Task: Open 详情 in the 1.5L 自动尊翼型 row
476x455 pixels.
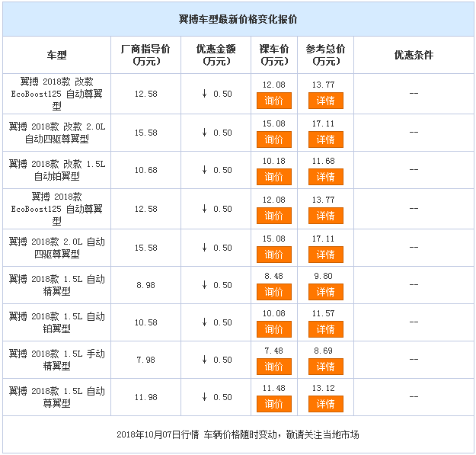Action: coord(326,404)
